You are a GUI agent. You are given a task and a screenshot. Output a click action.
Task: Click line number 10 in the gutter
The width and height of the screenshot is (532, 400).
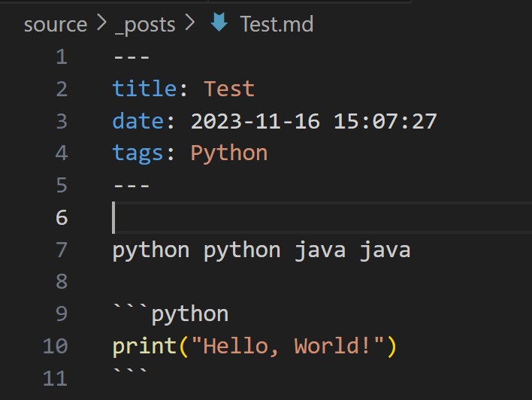(x=55, y=346)
